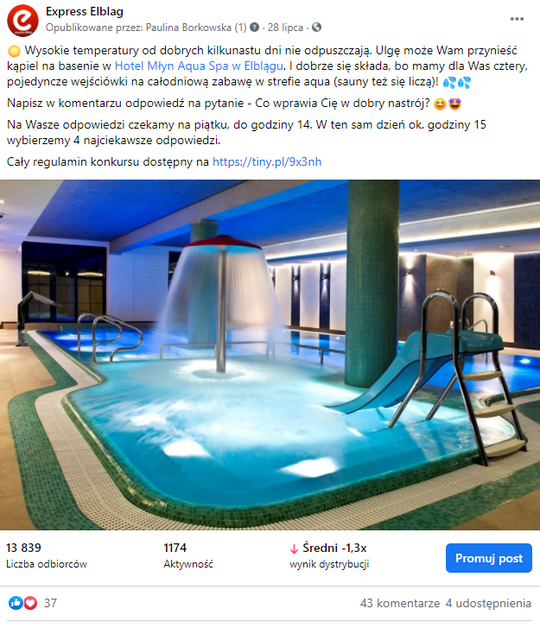This screenshot has height=627, width=540.
Task: Click the globe public audience icon
Action: [x=316, y=27]
